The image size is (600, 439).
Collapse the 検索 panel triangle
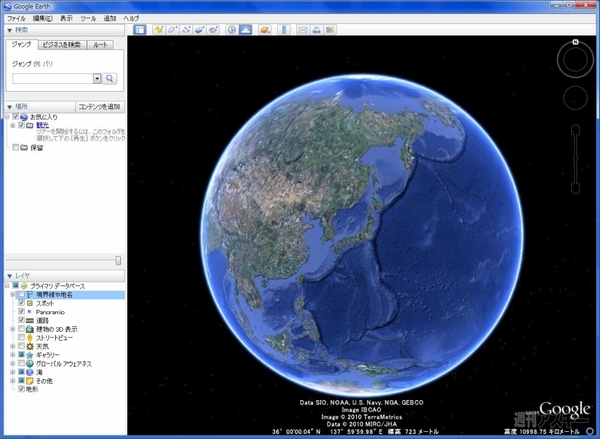pos(10,30)
